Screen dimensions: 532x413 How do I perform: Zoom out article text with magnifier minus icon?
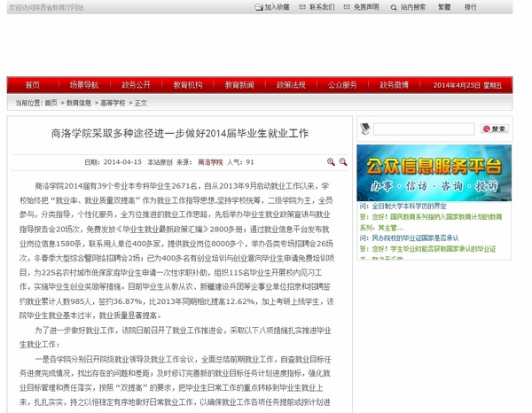[x=342, y=162]
